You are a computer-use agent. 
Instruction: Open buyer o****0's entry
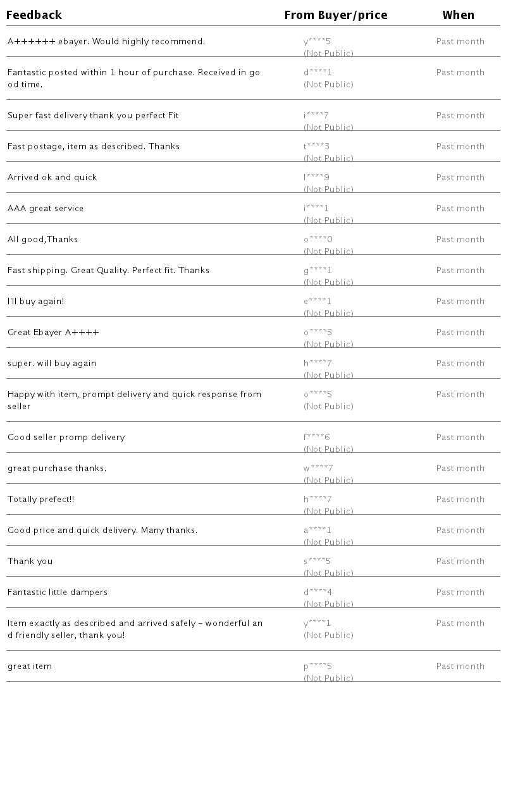point(318,240)
